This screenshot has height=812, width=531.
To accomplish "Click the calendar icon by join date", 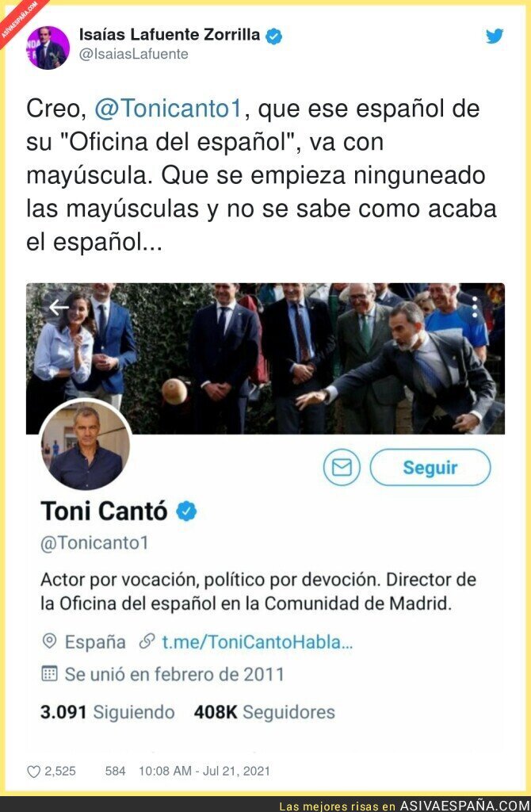I will [x=49, y=674].
